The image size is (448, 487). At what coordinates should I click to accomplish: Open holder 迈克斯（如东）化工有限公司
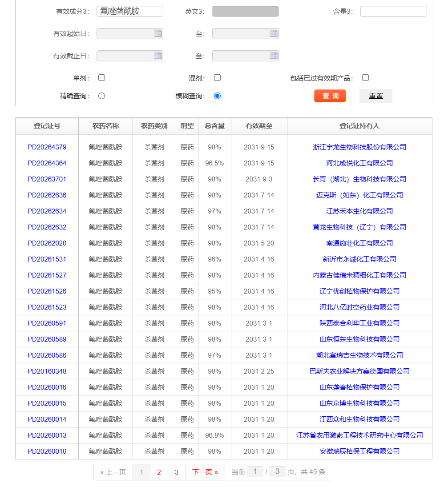click(x=359, y=195)
